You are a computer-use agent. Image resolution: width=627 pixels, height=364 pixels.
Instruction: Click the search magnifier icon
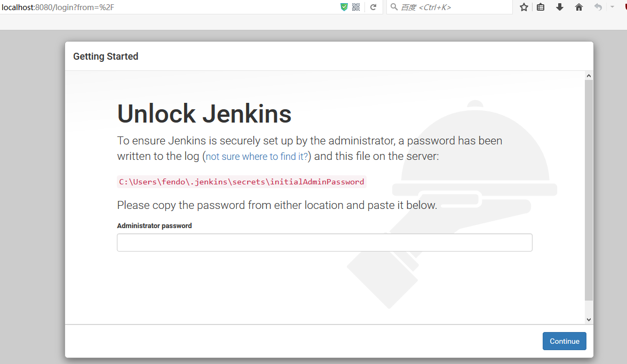pyautogui.click(x=394, y=7)
